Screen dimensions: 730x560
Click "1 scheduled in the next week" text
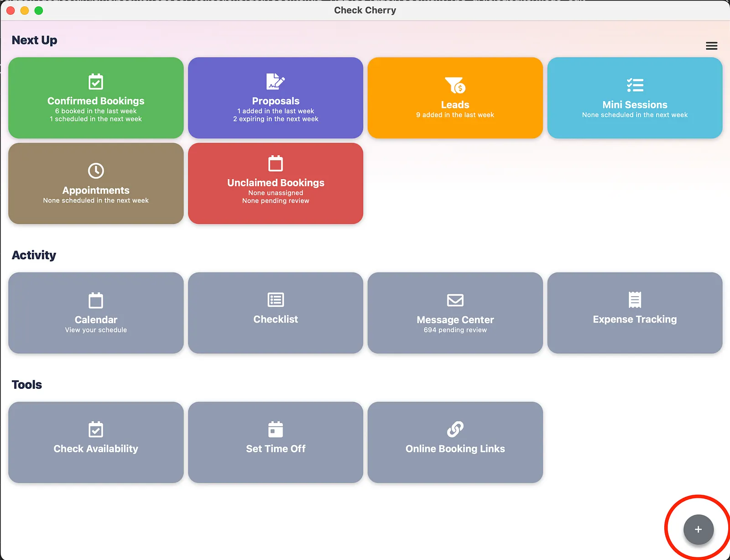tap(96, 119)
